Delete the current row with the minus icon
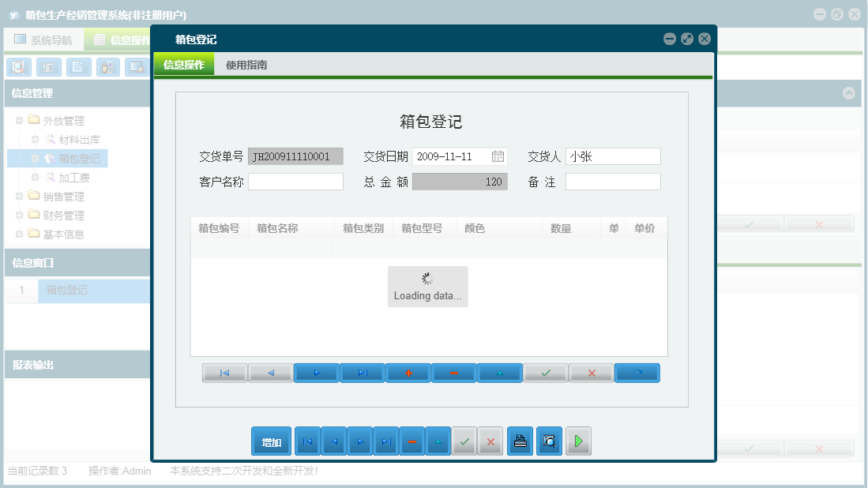Screen dimensions: 868x488 [x=453, y=373]
